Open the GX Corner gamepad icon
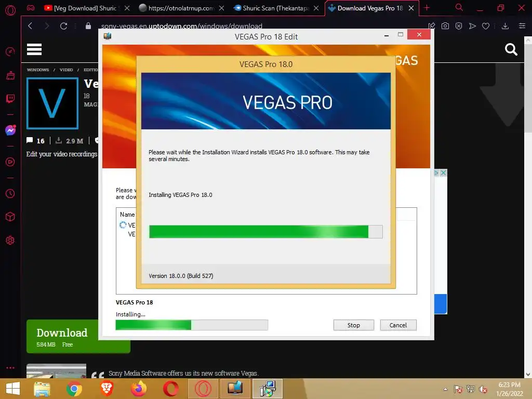 click(x=31, y=8)
